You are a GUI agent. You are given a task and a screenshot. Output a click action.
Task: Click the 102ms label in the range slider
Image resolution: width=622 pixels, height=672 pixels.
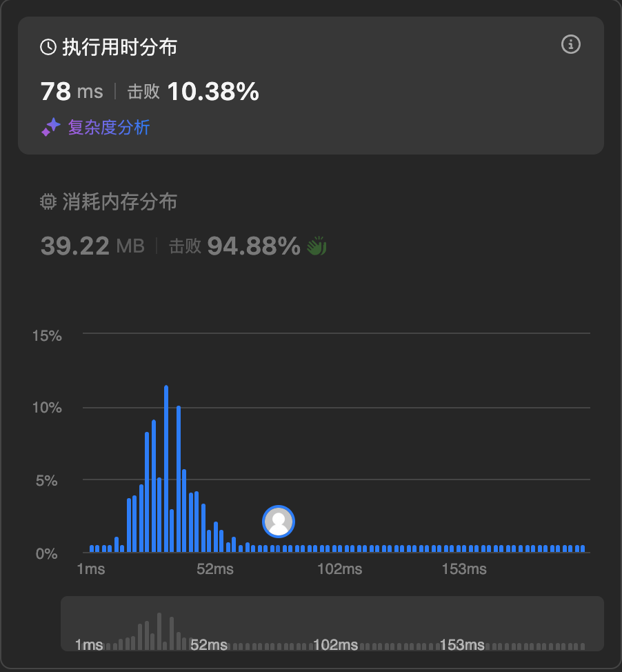pos(335,644)
